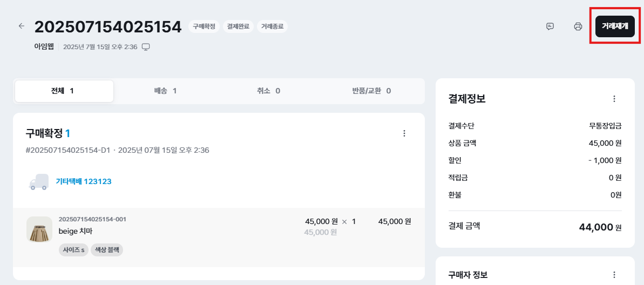Open tracking link 기타택배 123123

pyautogui.click(x=84, y=182)
